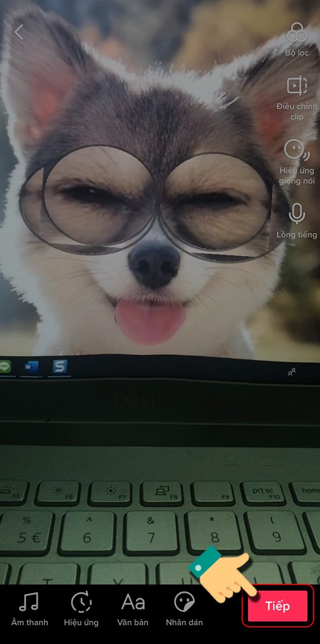Open the Bộ lọc filter circles icon
The image size is (320, 644).
pyautogui.click(x=296, y=33)
